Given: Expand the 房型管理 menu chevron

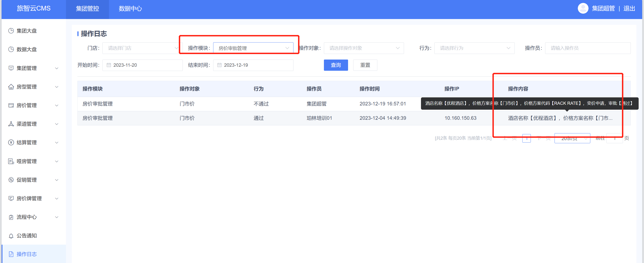Looking at the screenshot, I should click(x=57, y=87).
